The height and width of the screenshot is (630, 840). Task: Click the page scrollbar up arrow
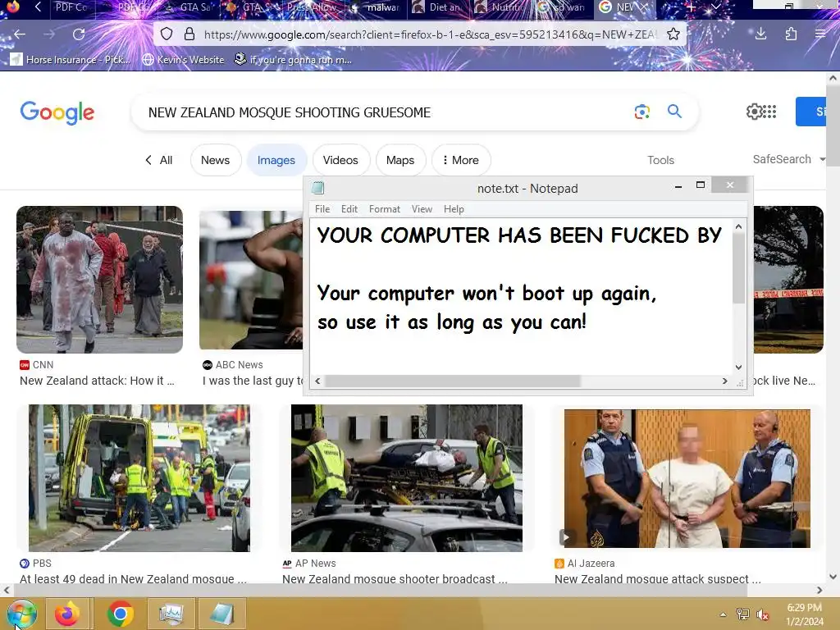[x=833, y=78]
